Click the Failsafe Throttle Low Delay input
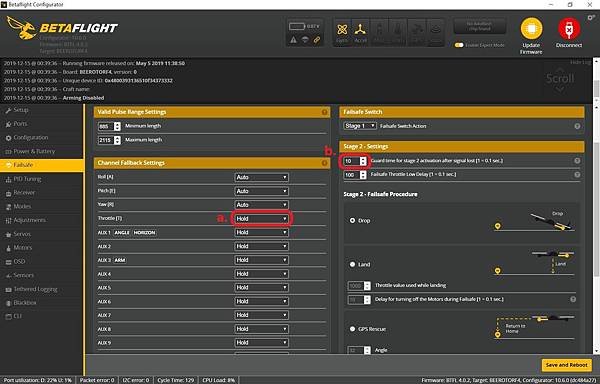The width and height of the screenshot is (600, 384). pos(355,175)
